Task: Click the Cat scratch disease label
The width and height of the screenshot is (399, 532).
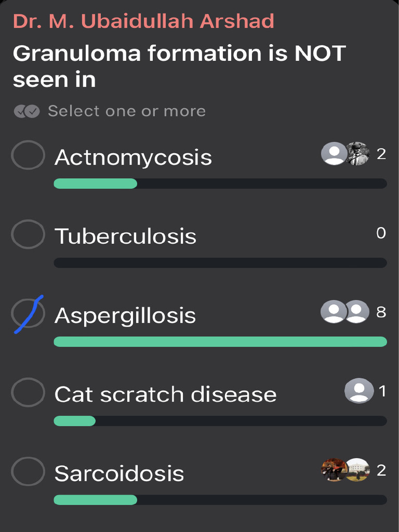Action: point(165,394)
